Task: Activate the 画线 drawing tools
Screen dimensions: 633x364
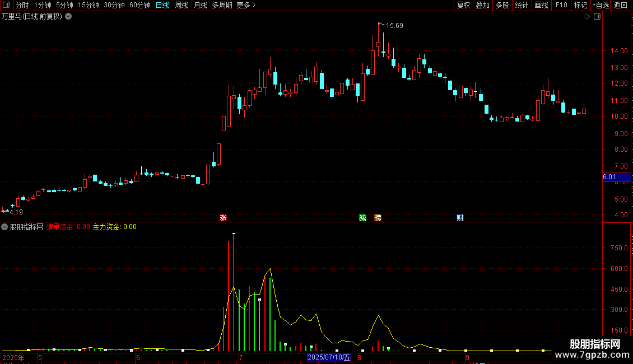Action: pyautogui.click(x=541, y=5)
